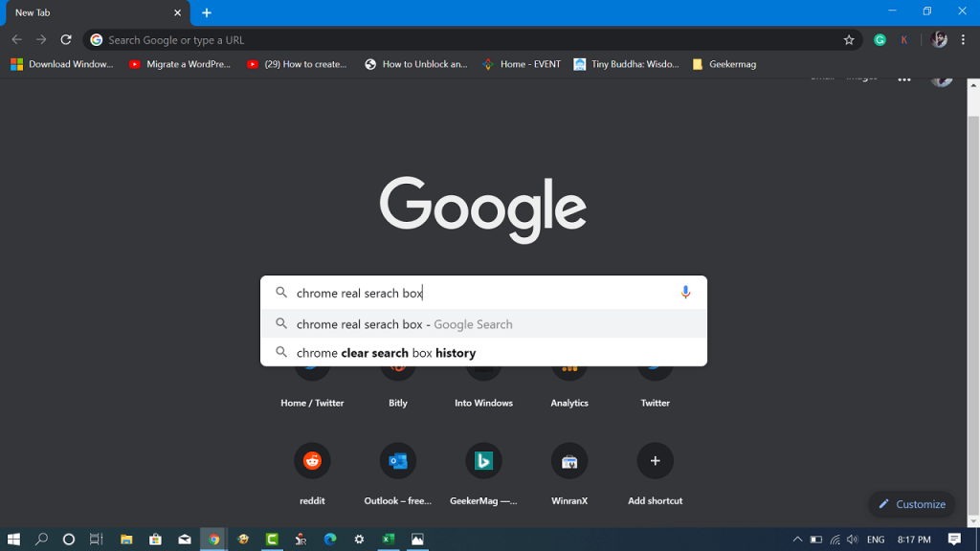Open the Photos app on the taskbar
The height and width of the screenshot is (551, 980).
tap(417, 540)
